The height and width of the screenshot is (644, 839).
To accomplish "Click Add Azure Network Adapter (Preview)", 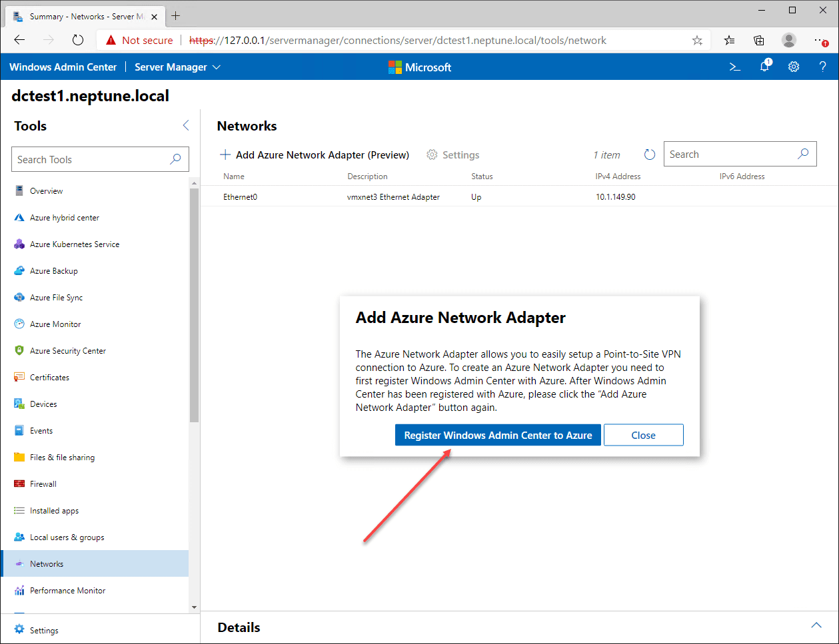I will (x=315, y=155).
